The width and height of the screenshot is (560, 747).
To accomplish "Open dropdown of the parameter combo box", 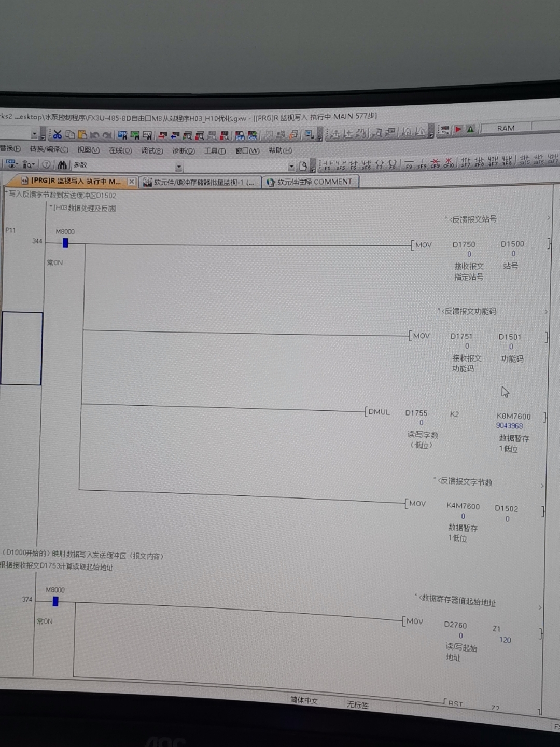I will (179, 167).
